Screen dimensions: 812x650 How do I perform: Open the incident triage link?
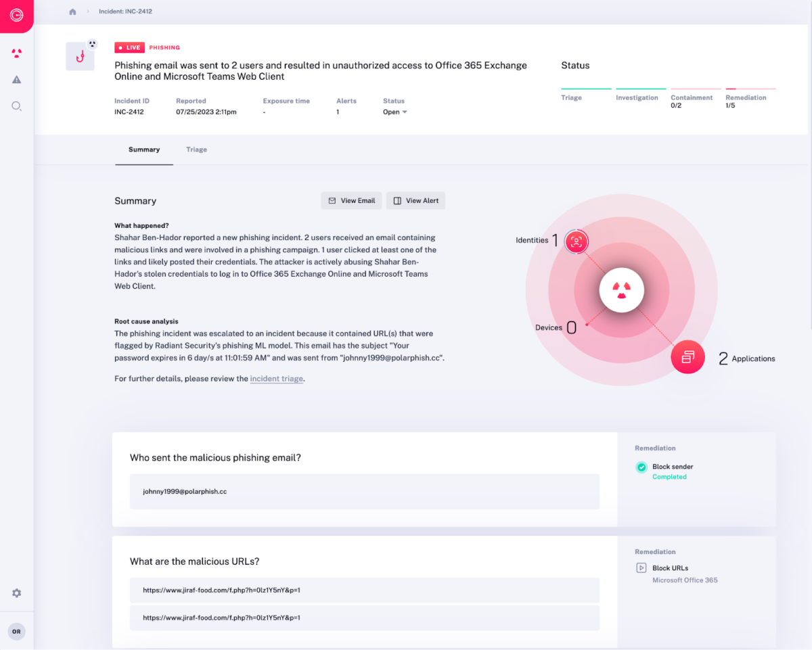pos(276,379)
